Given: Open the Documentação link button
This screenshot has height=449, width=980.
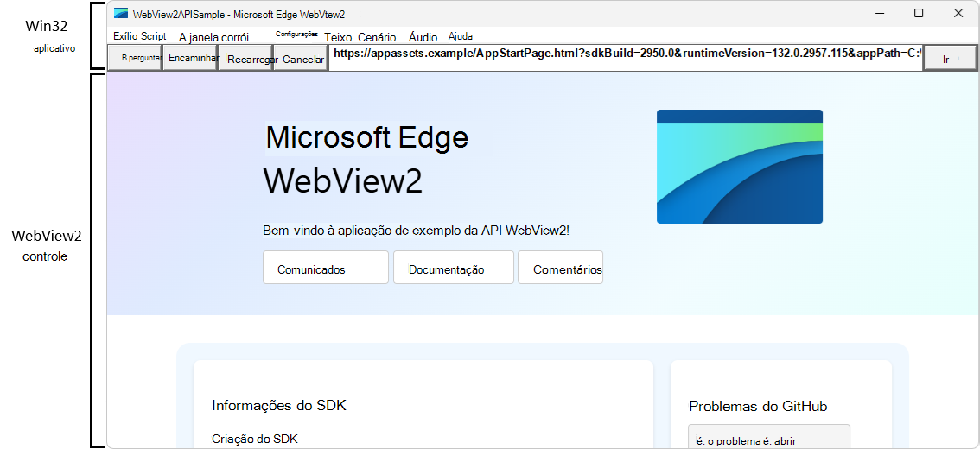Looking at the screenshot, I should tap(454, 268).
